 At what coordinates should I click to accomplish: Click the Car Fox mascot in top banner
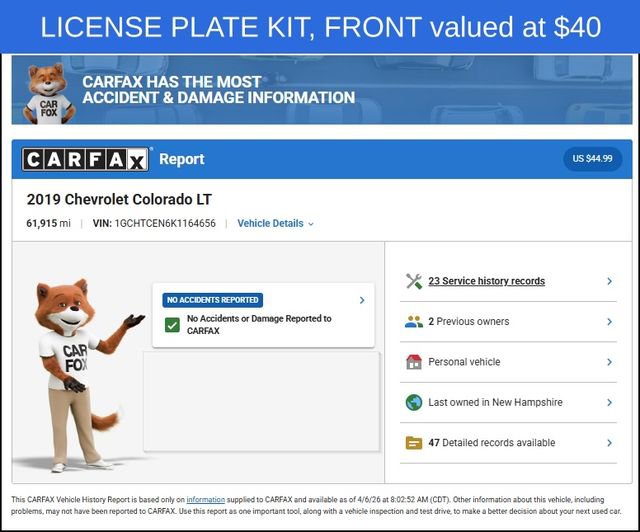[49, 93]
